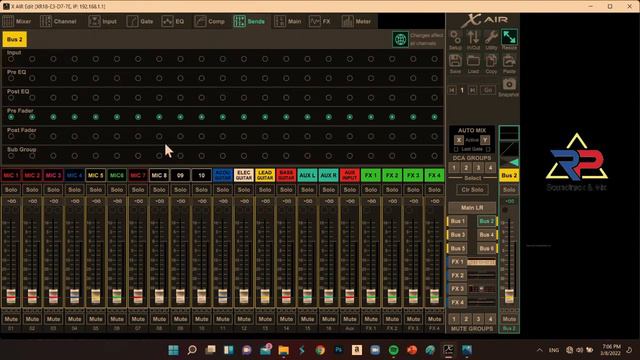Open File Explorer from taskbar
Screen dimensions: 640x360
click(x=284, y=350)
